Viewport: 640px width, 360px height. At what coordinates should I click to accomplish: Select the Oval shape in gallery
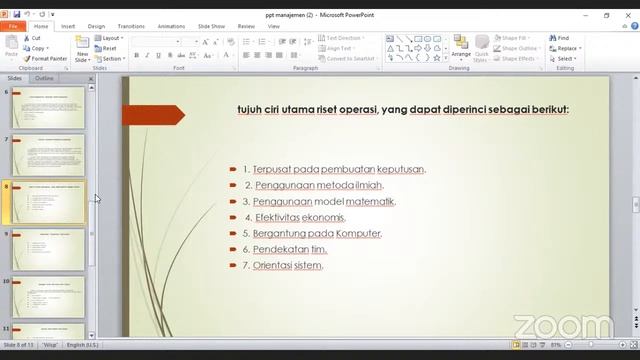point(427,39)
